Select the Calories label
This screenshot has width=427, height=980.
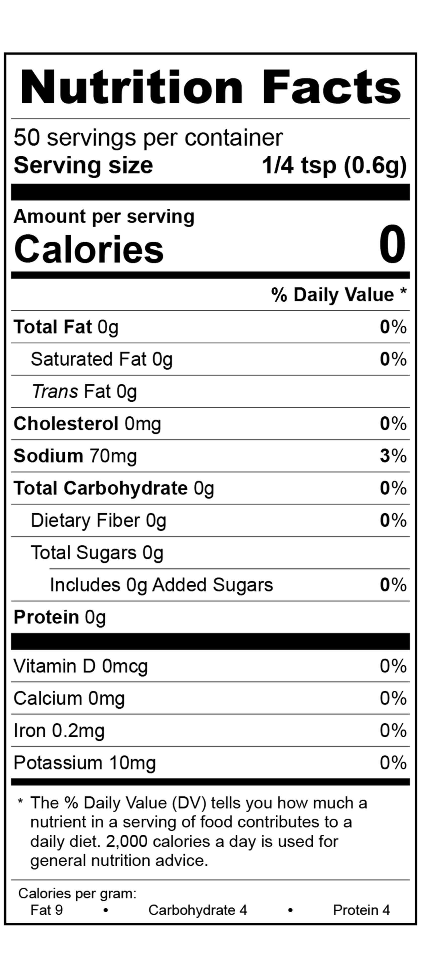(x=89, y=249)
